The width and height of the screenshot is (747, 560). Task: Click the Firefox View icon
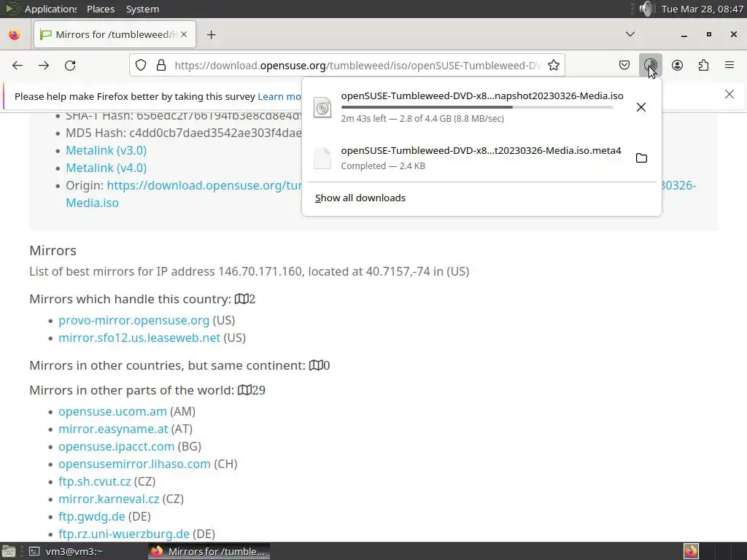click(15, 34)
